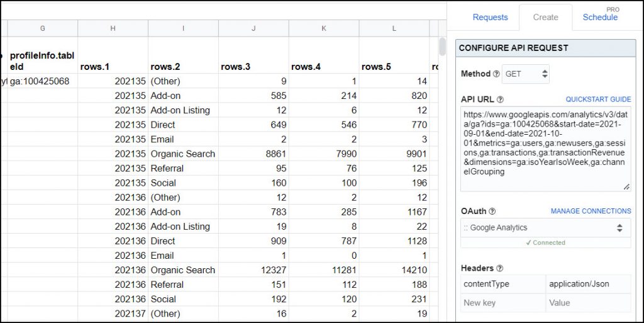The height and width of the screenshot is (323, 644).
Task: Click the profileInfo.tableId header cell
Action: tap(42, 55)
